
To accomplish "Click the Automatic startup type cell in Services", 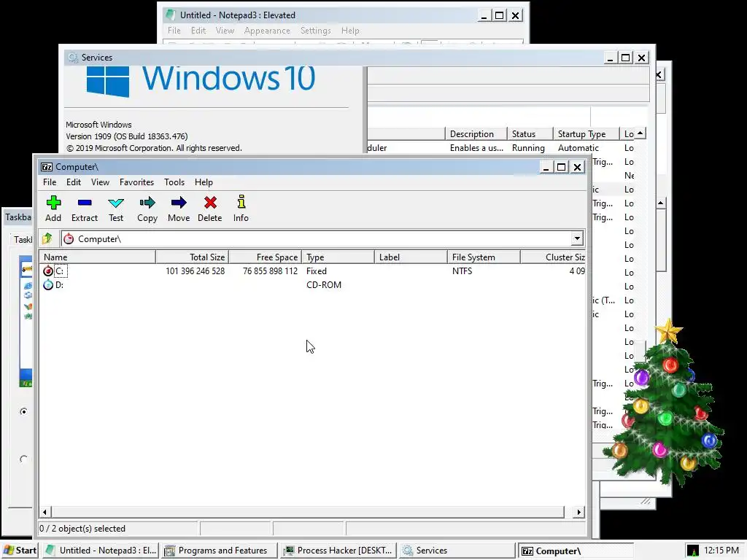I will coord(578,148).
